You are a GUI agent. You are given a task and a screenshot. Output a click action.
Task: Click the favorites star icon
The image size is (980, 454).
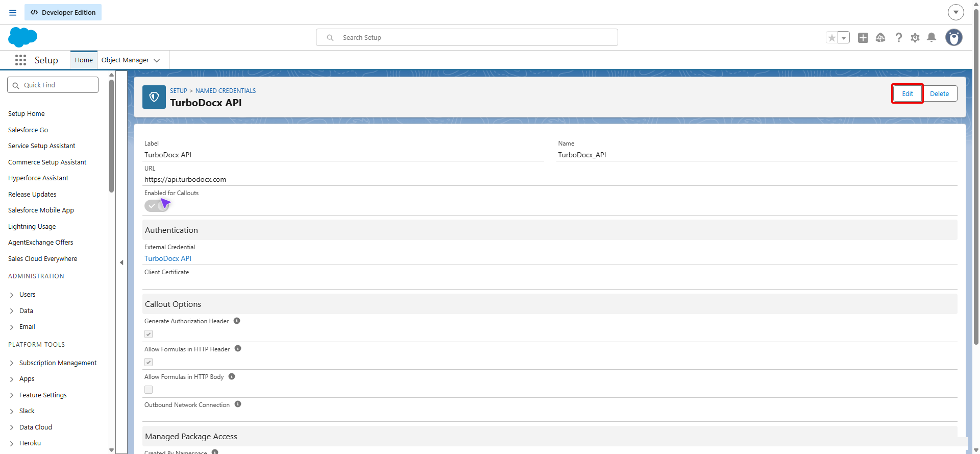tap(832, 38)
